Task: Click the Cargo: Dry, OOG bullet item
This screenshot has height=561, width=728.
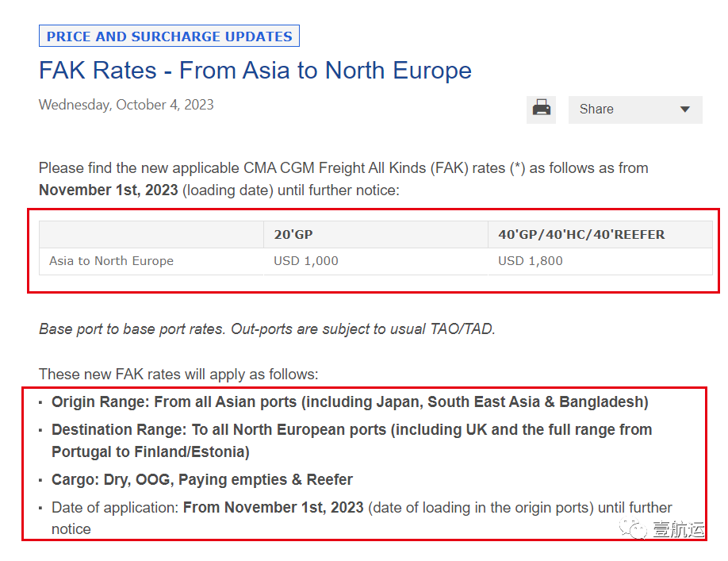Action: pos(202,480)
